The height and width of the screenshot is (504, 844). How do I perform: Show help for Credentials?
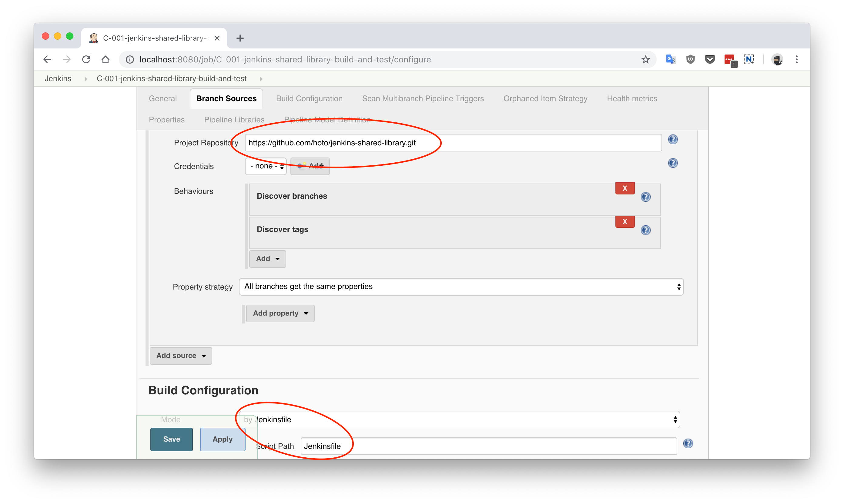673,163
